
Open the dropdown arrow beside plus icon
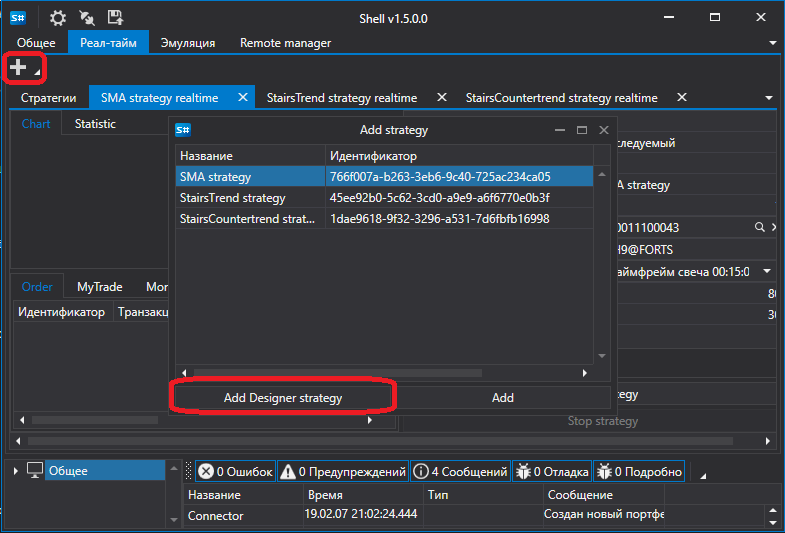coord(38,72)
